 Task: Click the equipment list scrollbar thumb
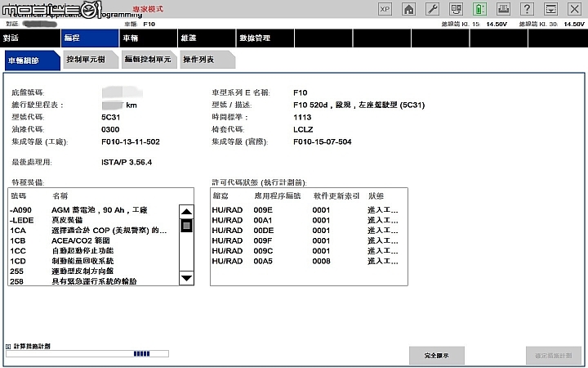[186, 226]
